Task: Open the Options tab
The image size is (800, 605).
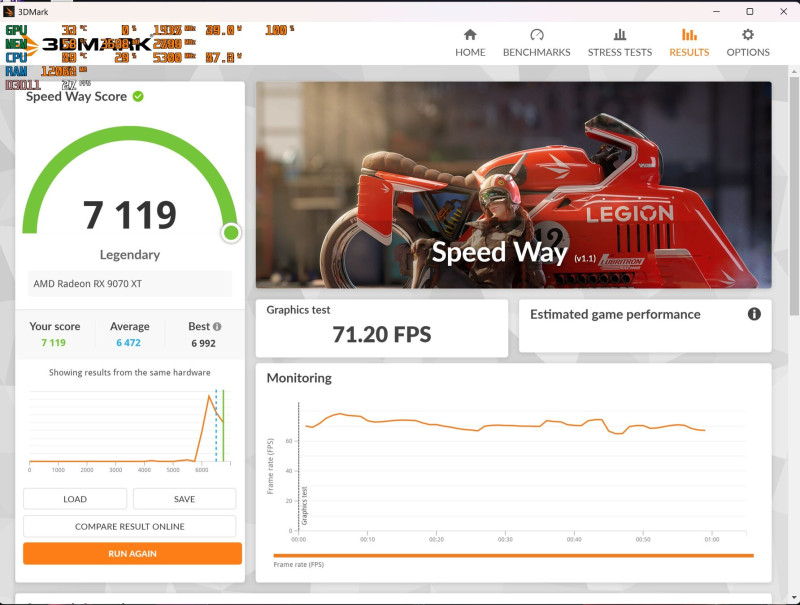Action: tap(748, 43)
